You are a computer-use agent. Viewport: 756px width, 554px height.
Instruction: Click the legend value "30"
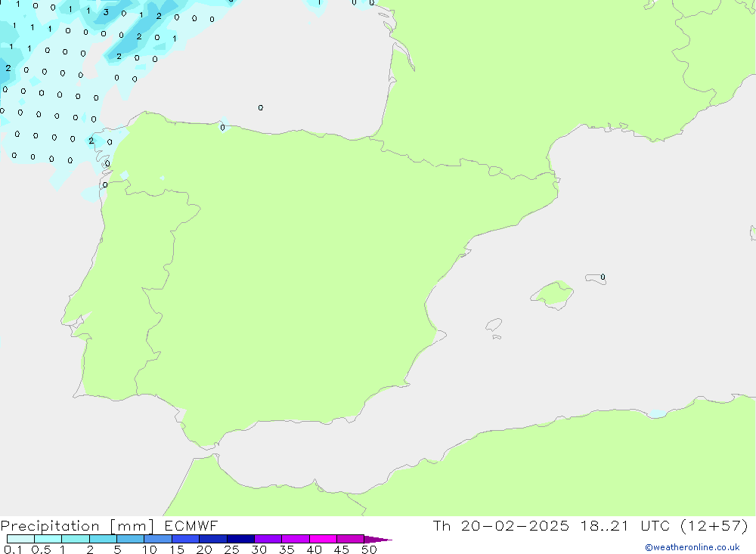tap(259, 549)
